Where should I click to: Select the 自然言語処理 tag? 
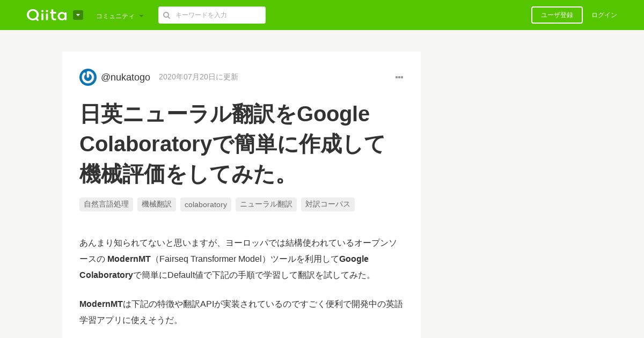pos(106,204)
